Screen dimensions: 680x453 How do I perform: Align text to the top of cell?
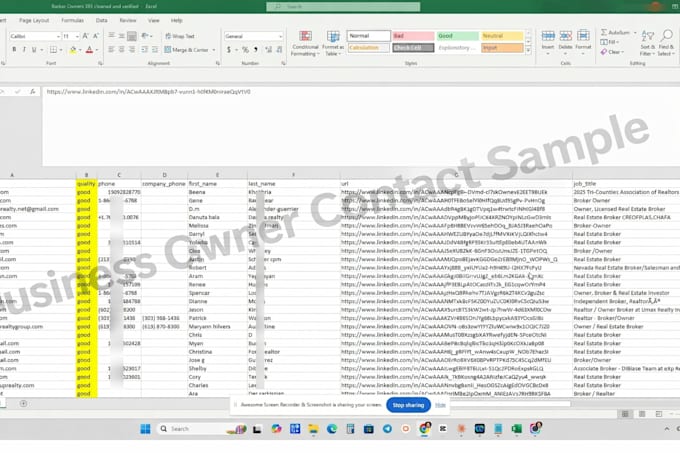pyautogui.click(x=111, y=36)
